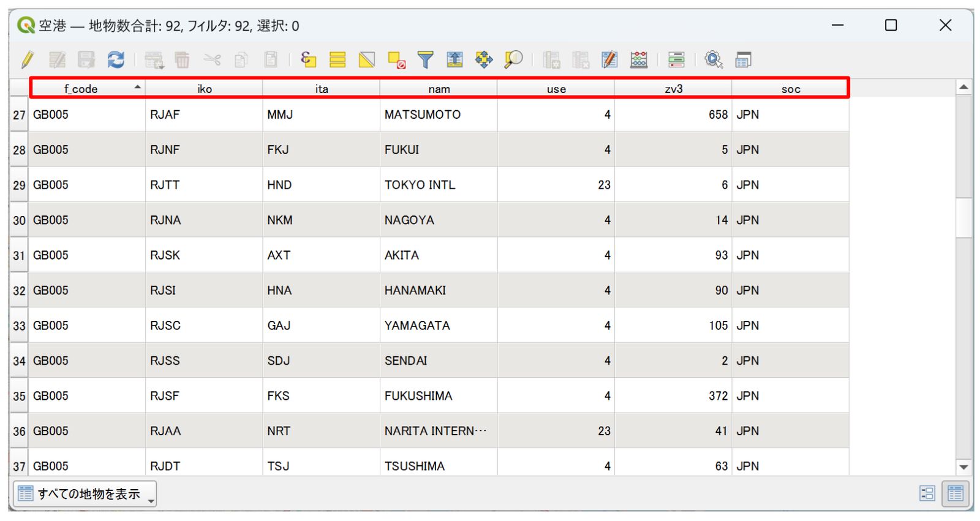Toggle multi edit mode
980x521 pixels.
pos(57,59)
